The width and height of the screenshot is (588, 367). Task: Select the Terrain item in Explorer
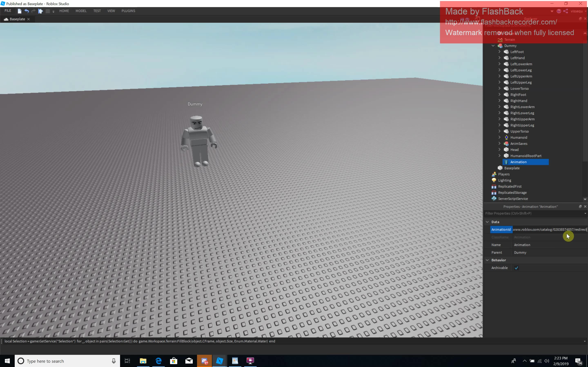coord(510,40)
